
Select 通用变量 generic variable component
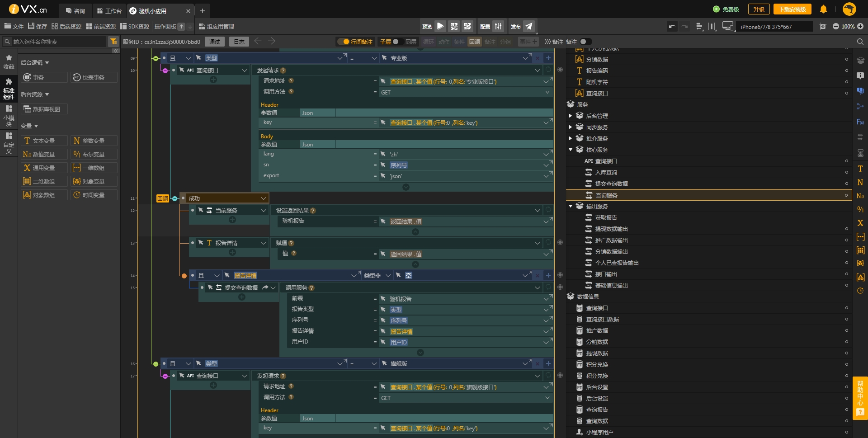(x=44, y=168)
